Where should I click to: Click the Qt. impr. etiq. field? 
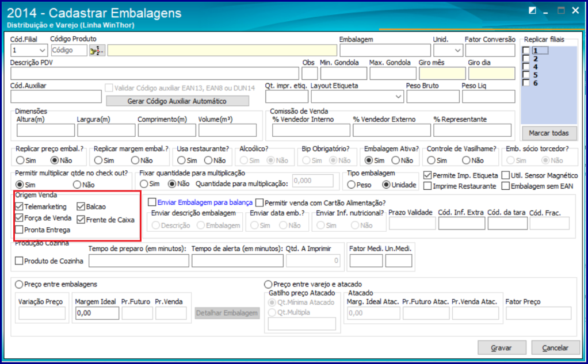coord(287,97)
